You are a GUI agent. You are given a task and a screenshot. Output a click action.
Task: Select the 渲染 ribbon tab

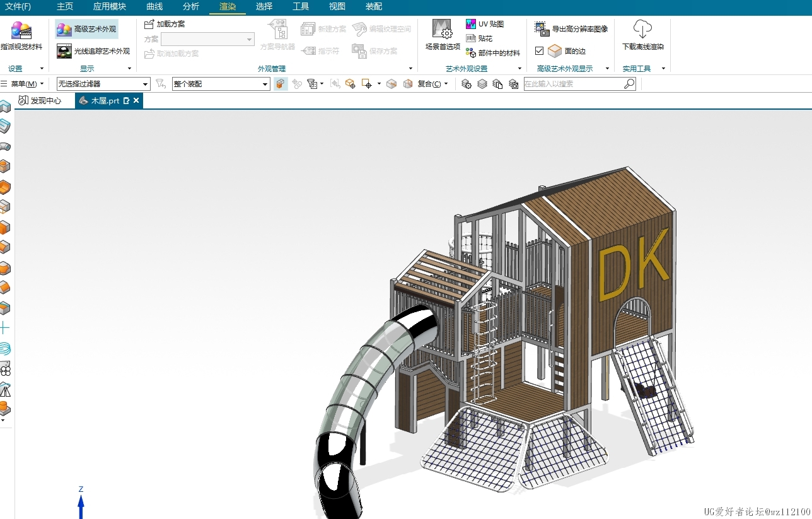point(228,6)
